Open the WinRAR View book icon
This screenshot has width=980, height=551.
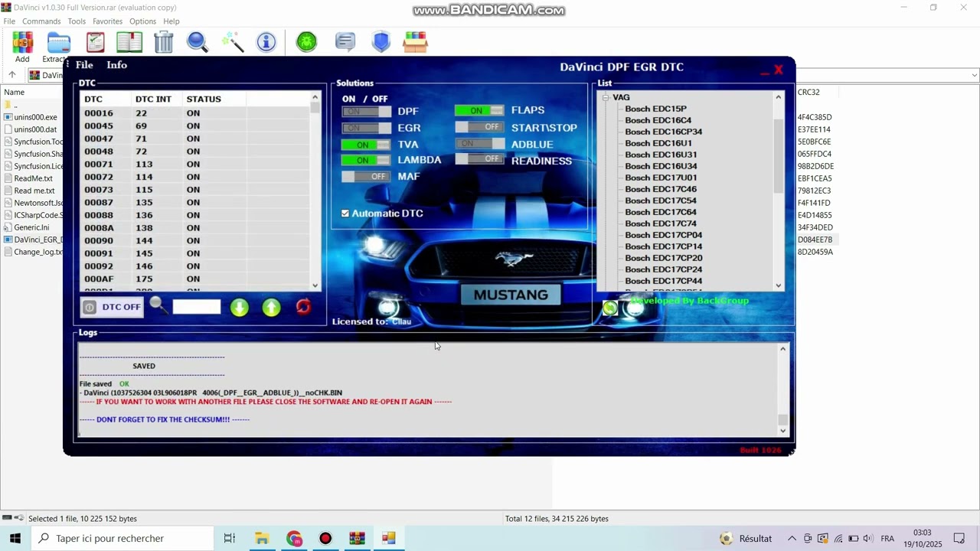click(129, 42)
